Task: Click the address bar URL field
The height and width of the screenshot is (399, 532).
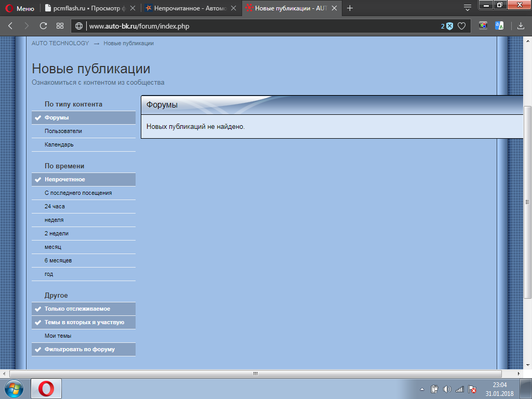Action: [261, 26]
